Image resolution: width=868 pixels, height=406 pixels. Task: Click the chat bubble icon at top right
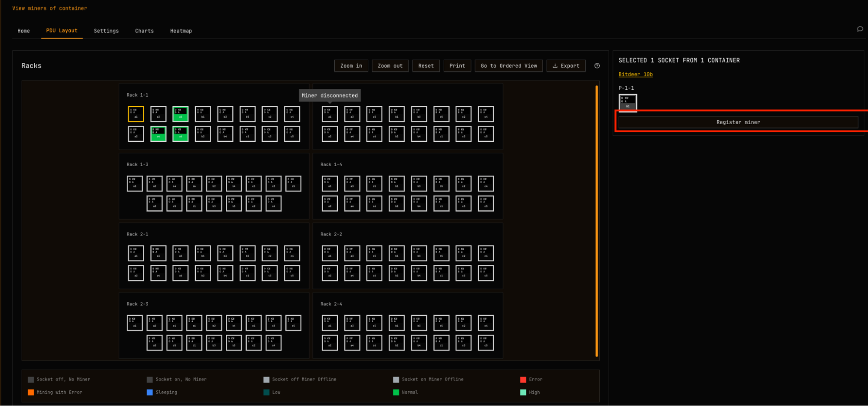[x=860, y=29]
